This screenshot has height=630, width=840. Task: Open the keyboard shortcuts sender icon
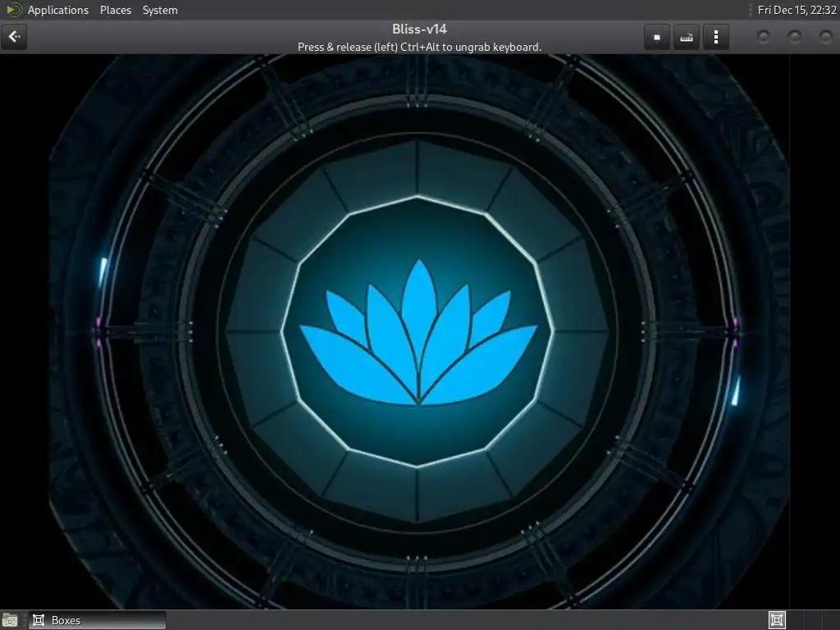click(687, 38)
